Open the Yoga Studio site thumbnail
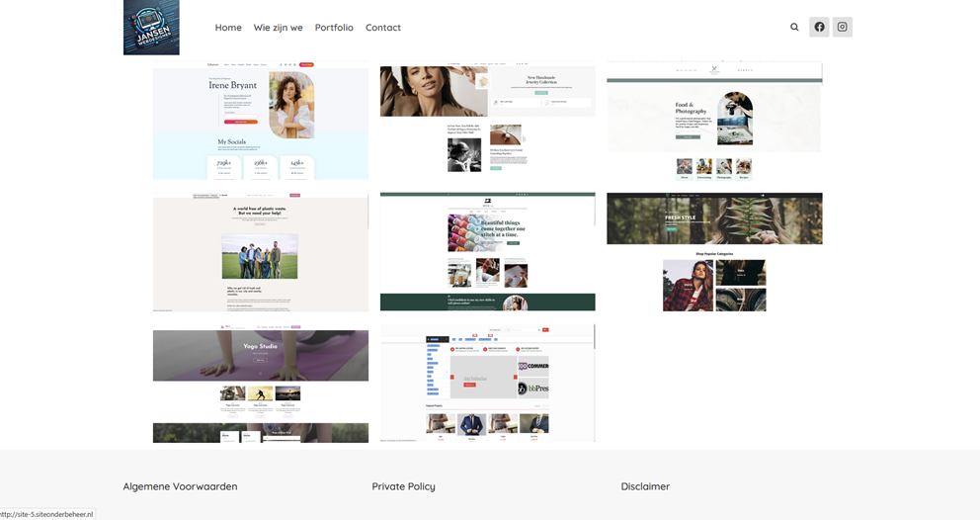 pos(261,384)
